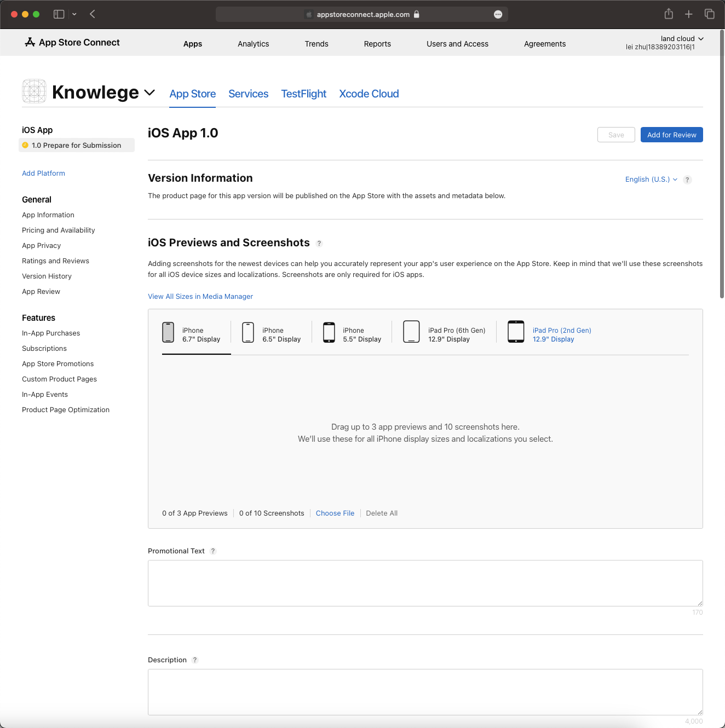Go back with Safari back arrow
Image resolution: width=725 pixels, height=728 pixels.
pos(93,14)
